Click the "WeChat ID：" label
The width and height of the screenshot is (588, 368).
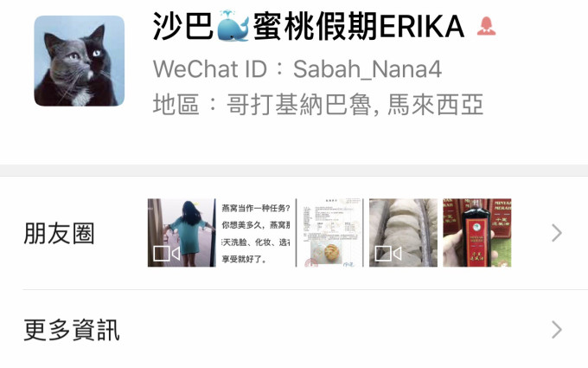219,69
